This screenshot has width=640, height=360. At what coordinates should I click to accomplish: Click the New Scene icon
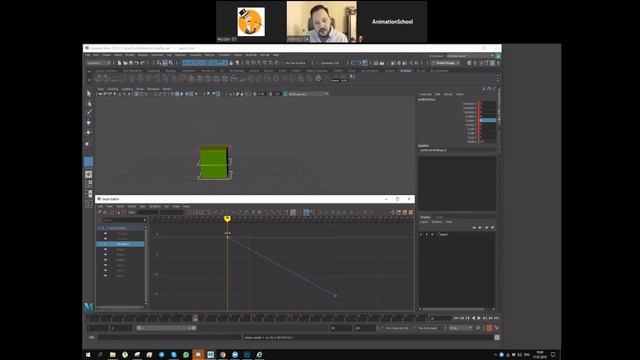119,63
